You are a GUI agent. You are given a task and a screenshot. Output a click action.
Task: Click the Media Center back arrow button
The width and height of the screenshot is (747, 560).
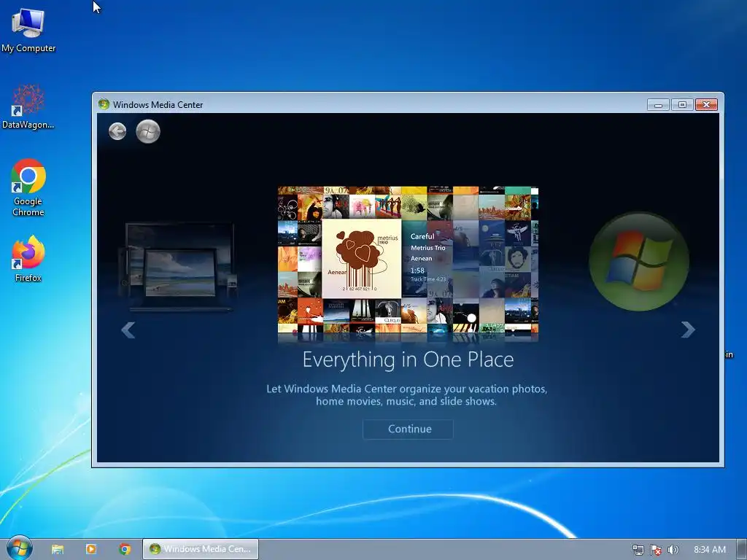(117, 131)
